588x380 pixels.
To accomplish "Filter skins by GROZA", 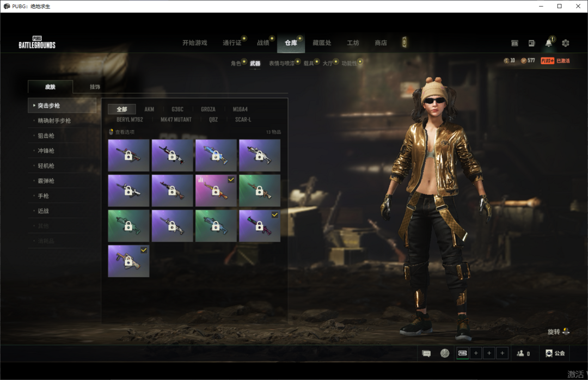I will point(208,109).
